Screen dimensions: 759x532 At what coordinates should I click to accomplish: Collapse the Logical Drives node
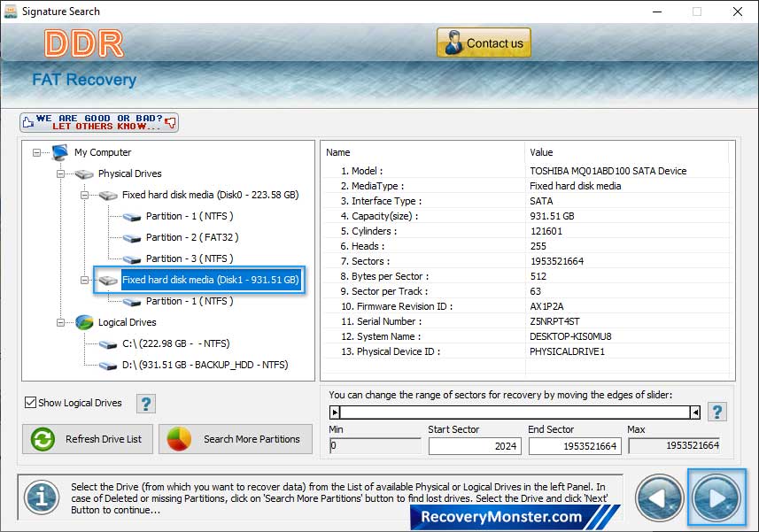pos(60,322)
